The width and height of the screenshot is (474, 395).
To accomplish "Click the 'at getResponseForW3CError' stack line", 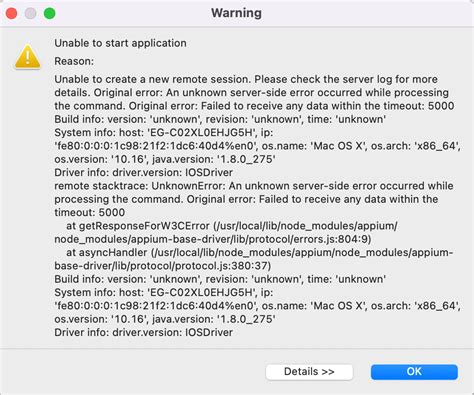I will [232, 226].
